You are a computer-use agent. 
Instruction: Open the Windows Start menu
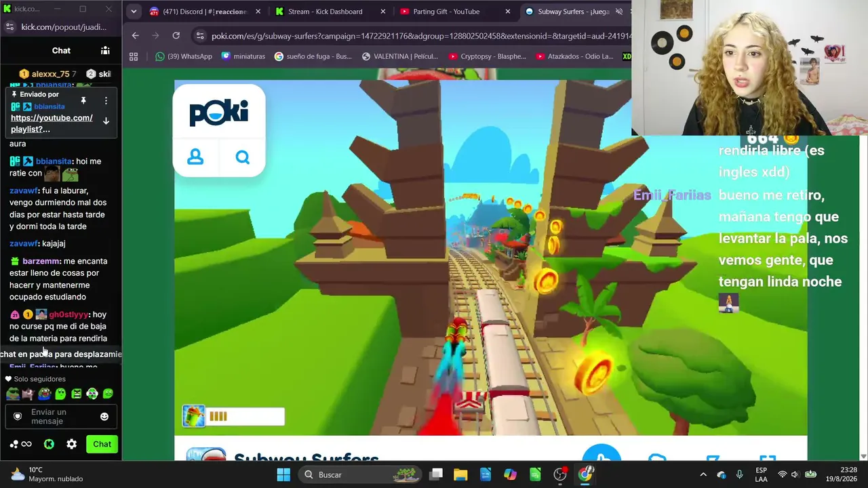tap(283, 474)
